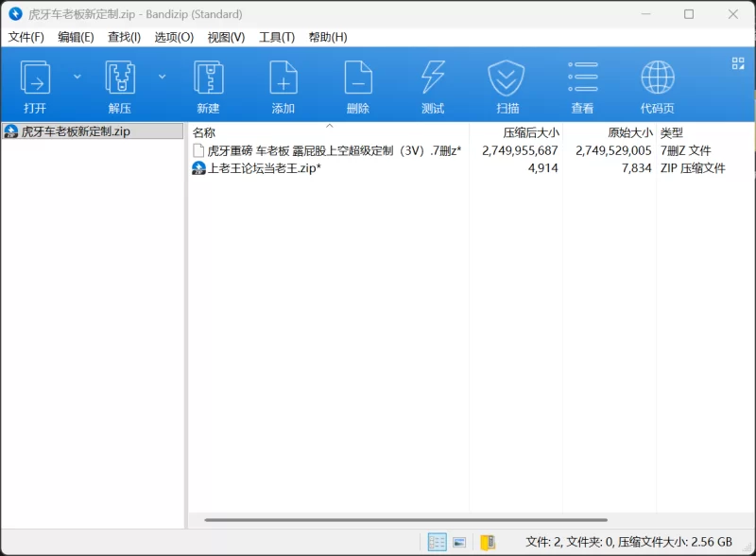Open the 视图(V) menu

226,37
